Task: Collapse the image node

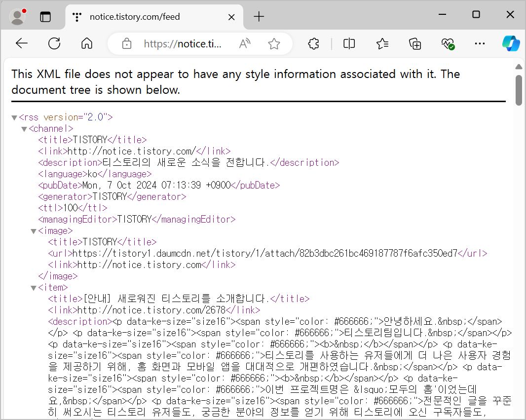Action: tap(34, 231)
